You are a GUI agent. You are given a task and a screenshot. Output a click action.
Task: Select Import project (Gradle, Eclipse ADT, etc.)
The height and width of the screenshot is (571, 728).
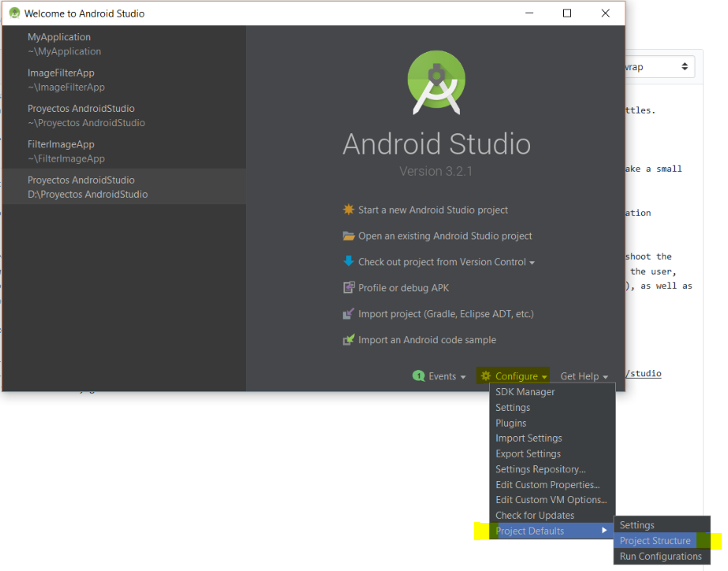point(446,314)
